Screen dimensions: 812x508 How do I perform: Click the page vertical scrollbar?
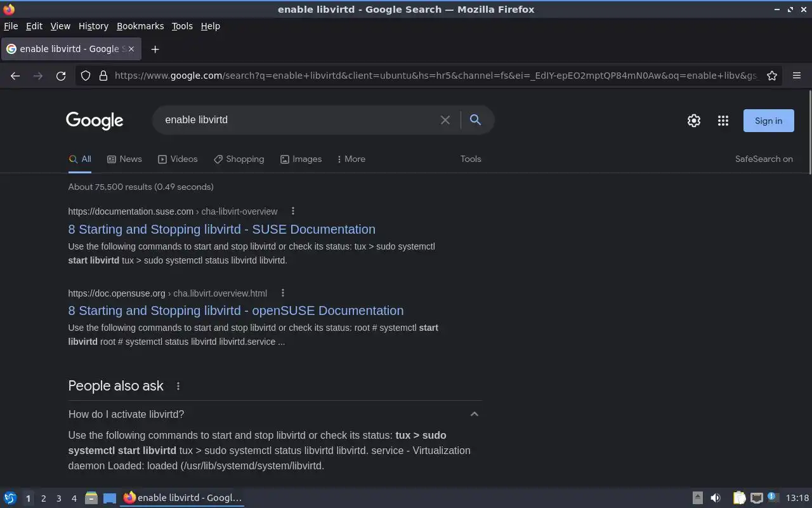point(809,131)
